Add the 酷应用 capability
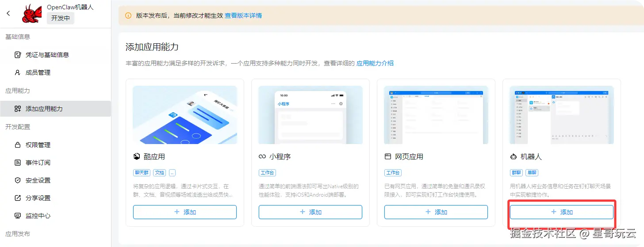The width and height of the screenshot is (644, 247). click(185, 212)
